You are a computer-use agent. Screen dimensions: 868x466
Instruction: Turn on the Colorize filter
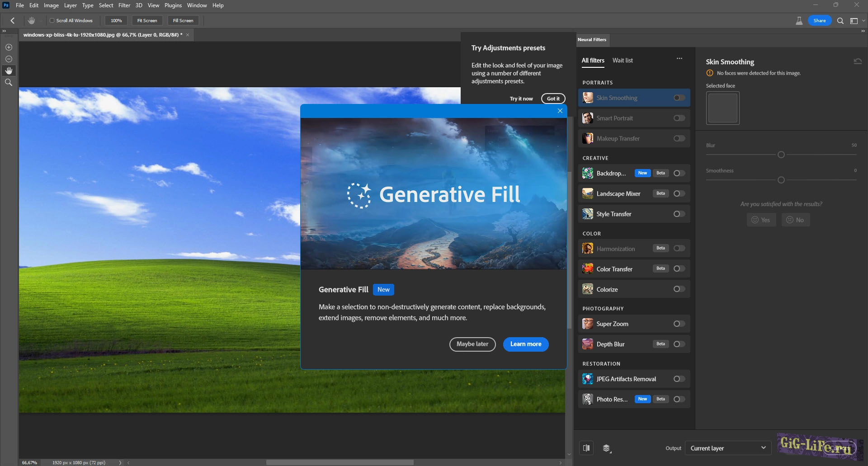(679, 289)
